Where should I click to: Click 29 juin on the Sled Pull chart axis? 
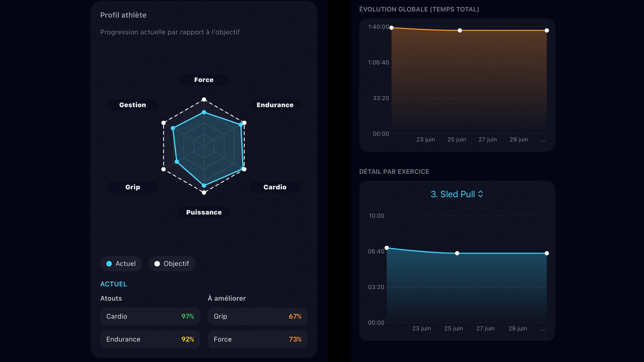(518, 328)
